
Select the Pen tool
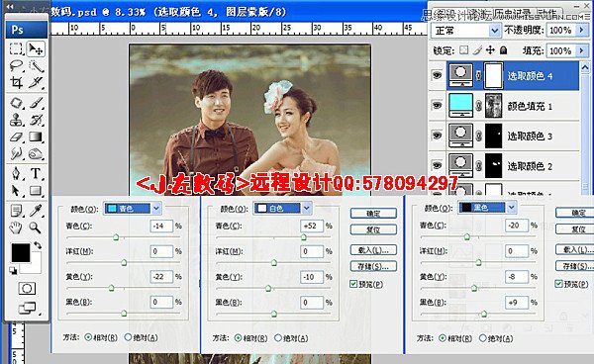point(16,174)
